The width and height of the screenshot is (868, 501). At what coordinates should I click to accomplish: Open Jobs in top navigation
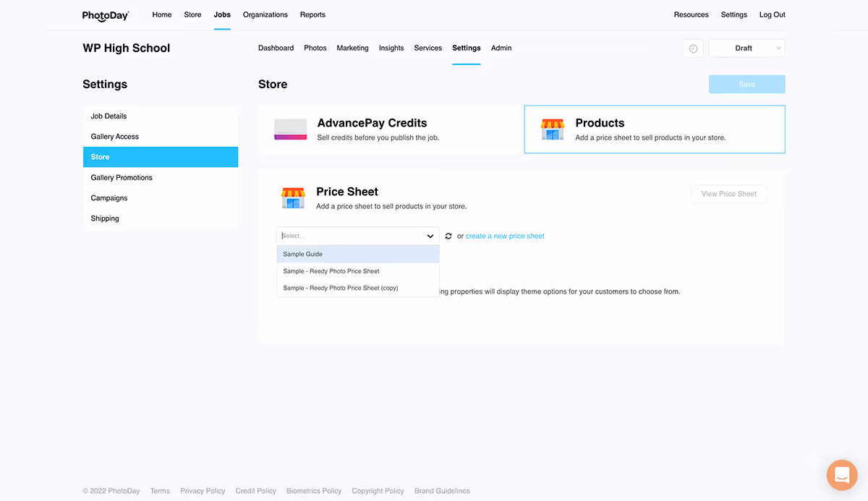pos(222,14)
